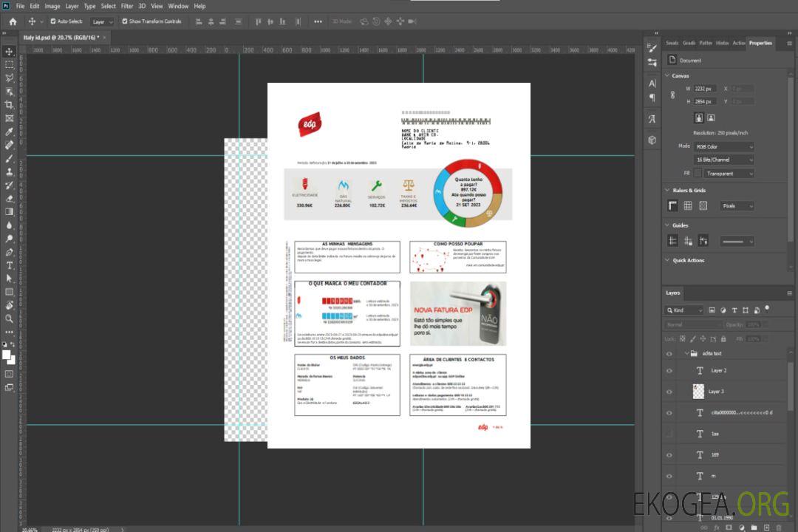This screenshot has height=532, width=798.
Task: Hide Layer 3 using its eye icon
Action: (x=669, y=392)
